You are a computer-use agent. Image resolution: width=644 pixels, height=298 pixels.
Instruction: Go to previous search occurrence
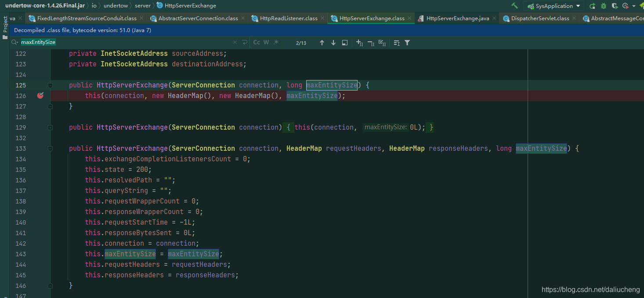[x=322, y=43]
